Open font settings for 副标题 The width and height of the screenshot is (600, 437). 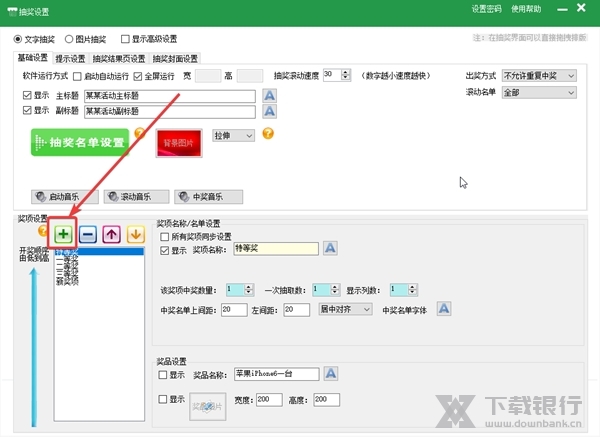269,111
